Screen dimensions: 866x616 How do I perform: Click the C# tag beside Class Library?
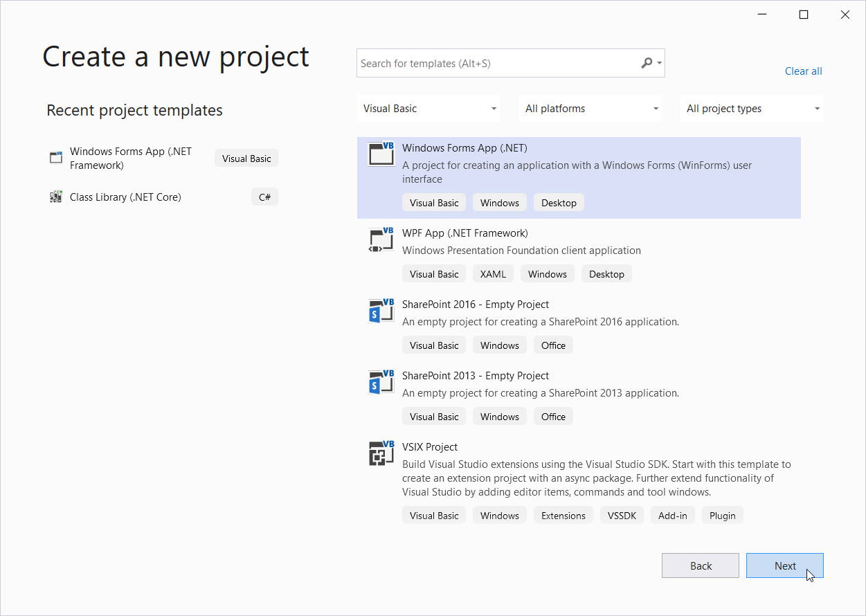pos(264,197)
